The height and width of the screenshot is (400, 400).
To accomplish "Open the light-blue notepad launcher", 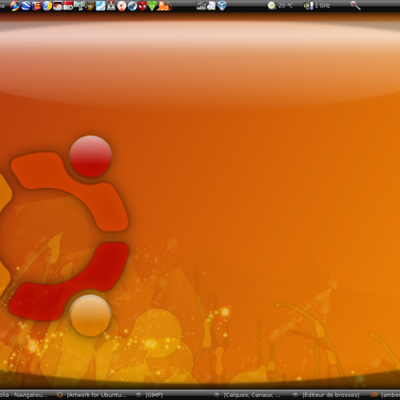I will 100,6.
